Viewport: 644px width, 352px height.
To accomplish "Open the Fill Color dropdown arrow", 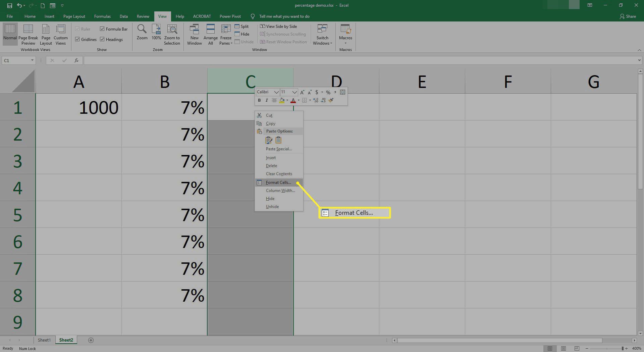I will click(x=287, y=100).
